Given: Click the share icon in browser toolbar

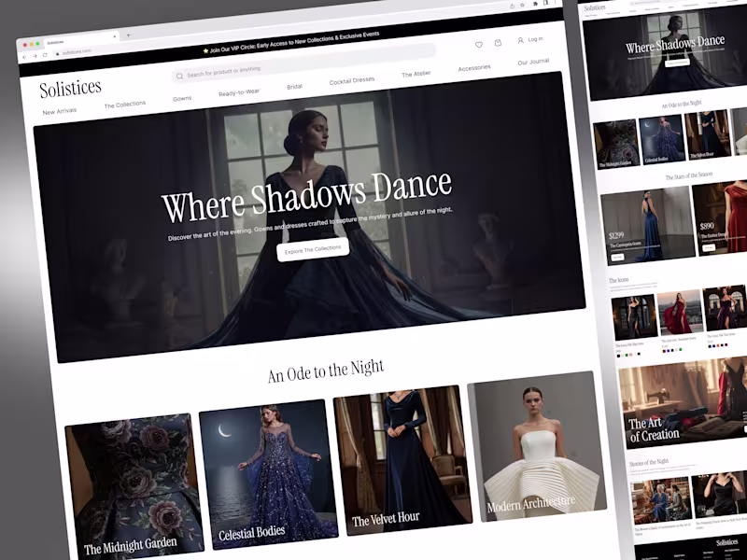Looking at the screenshot, I should [x=512, y=6].
